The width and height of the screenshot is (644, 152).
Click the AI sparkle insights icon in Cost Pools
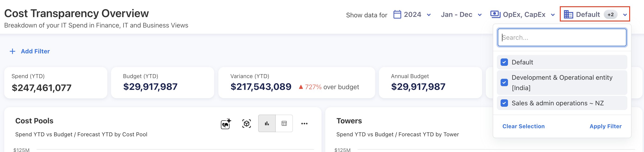[x=226, y=124]
